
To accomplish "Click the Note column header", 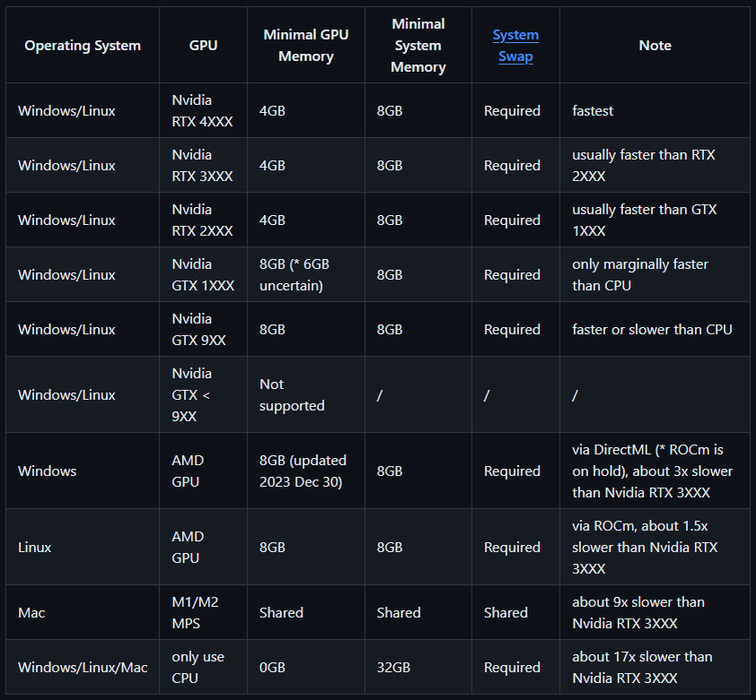I will click(x=655, y=46).
